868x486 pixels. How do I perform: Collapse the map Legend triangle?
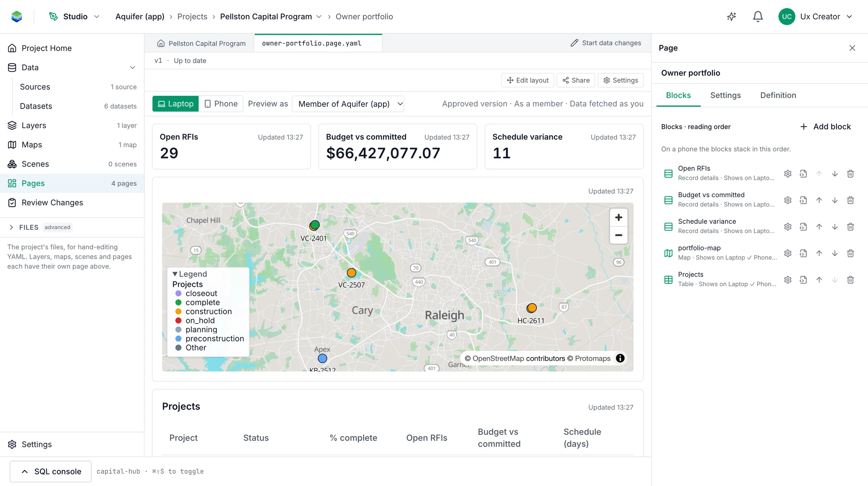(x=175, y=274)
